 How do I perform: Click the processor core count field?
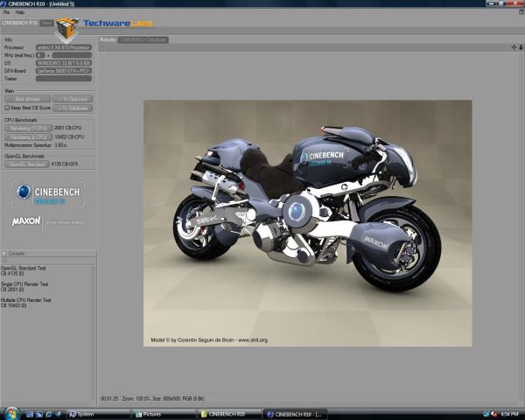point(40,55)
